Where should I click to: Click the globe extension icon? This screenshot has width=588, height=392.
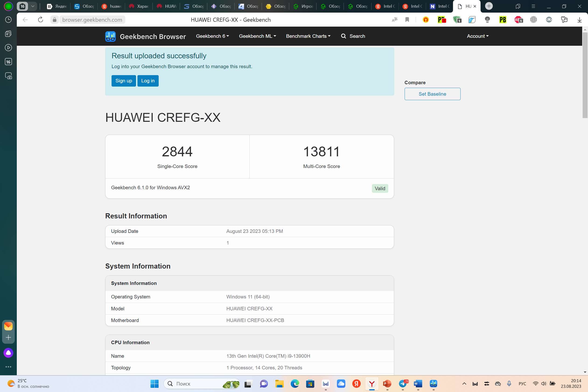click(533, 20)
